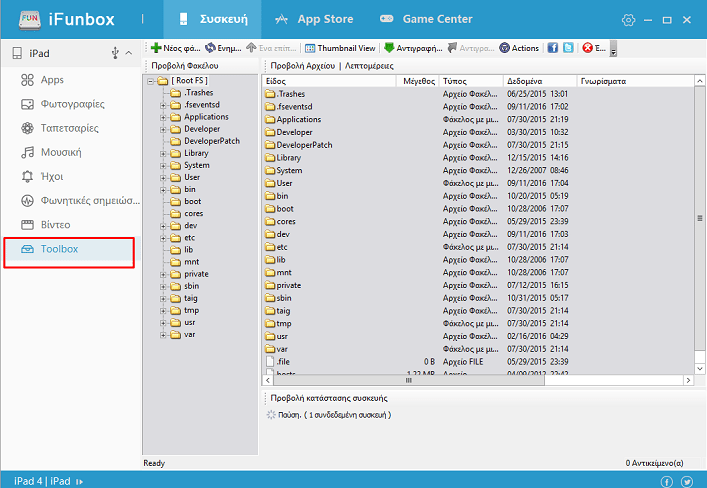
Task: Expand the Developer tree node
Action: click(163, 130)
